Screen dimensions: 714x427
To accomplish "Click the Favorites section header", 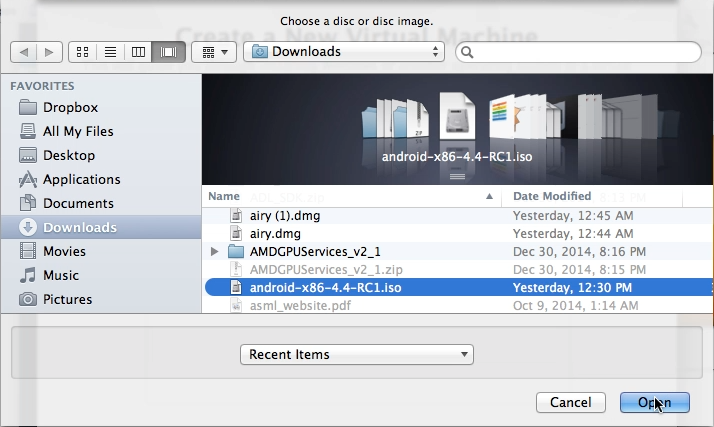I will click(x=42, y=86).
